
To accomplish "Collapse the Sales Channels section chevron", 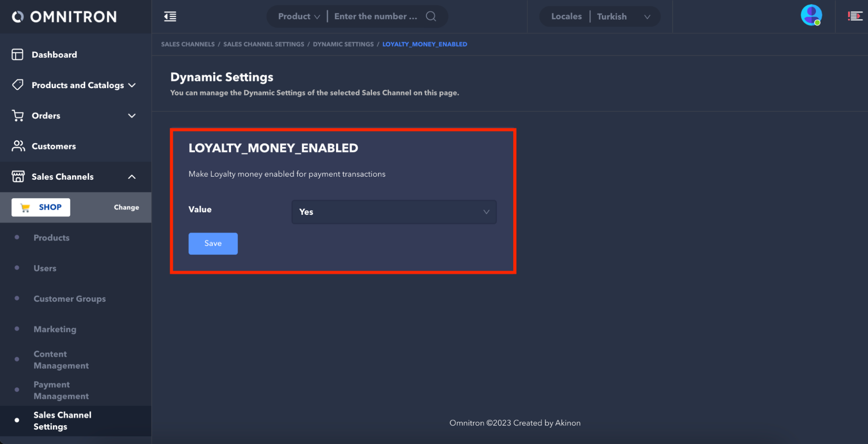I will [x=132, y=177].
